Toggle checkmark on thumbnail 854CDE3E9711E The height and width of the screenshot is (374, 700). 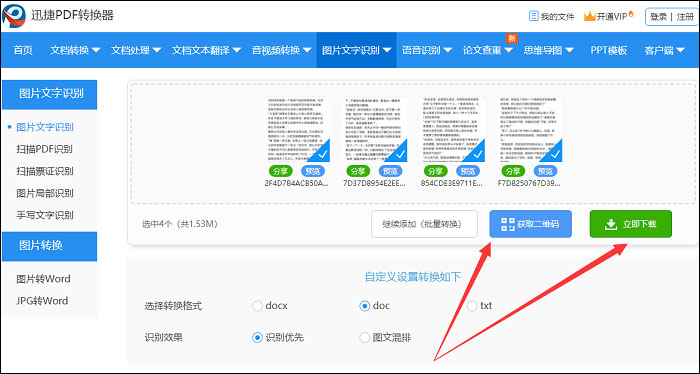click(x=478, y=154)
